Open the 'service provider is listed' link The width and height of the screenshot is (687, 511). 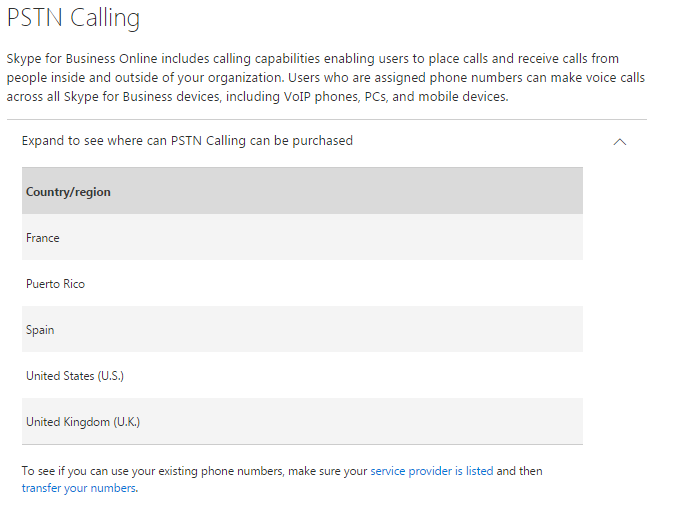(432, 471)
